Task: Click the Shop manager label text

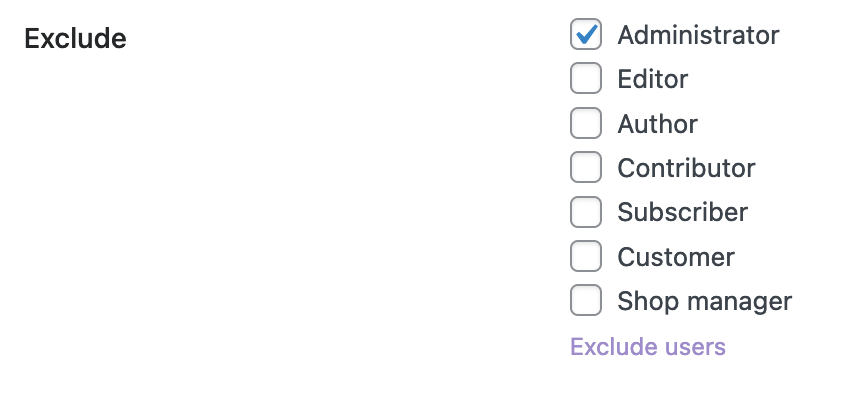Action: point(704,301)
